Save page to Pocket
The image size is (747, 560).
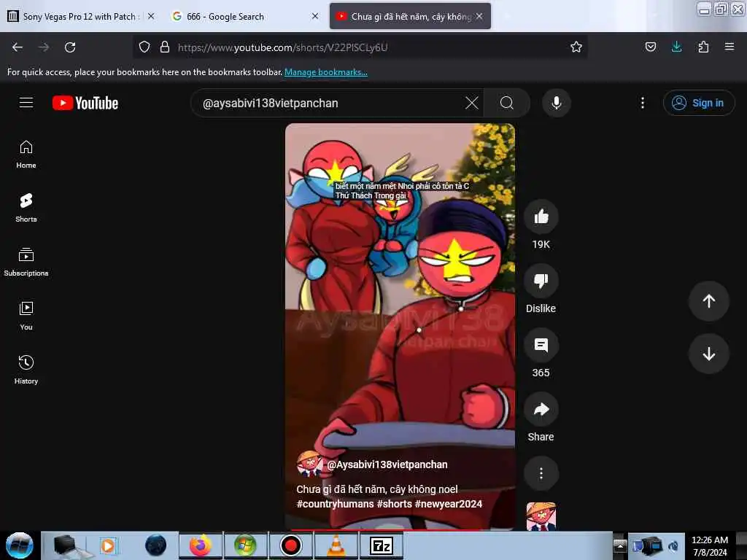coord(650,47)
